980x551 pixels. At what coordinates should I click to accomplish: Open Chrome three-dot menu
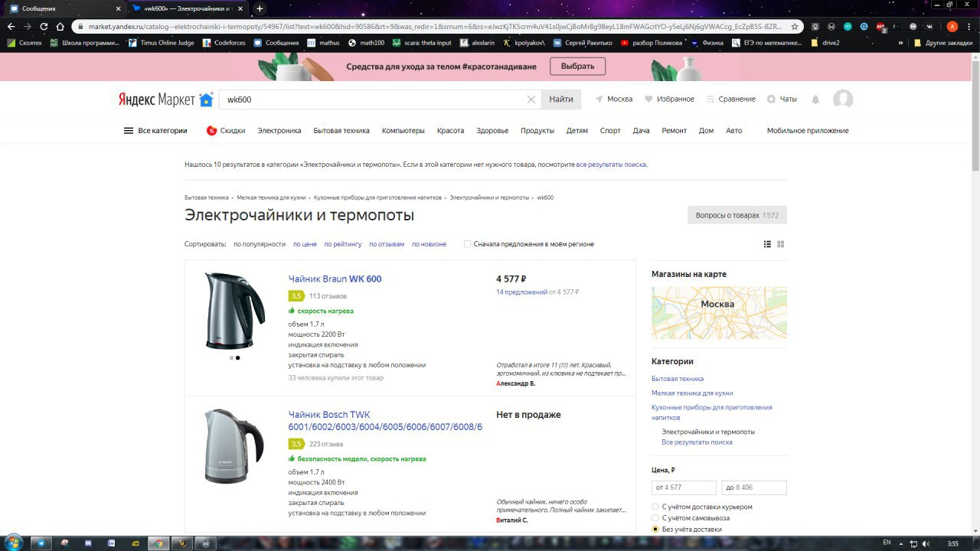pos(969,26)
